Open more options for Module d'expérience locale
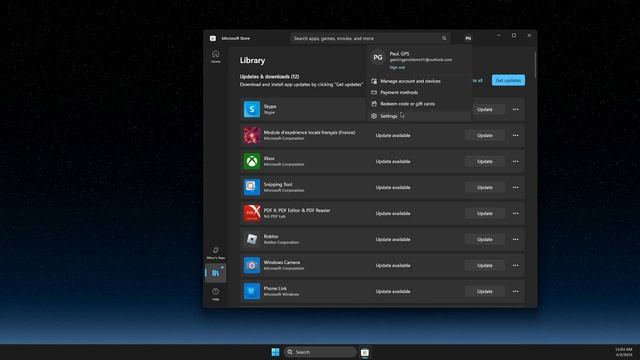The height and width of the screenshot is (360, 640). [x=516, y=135]
